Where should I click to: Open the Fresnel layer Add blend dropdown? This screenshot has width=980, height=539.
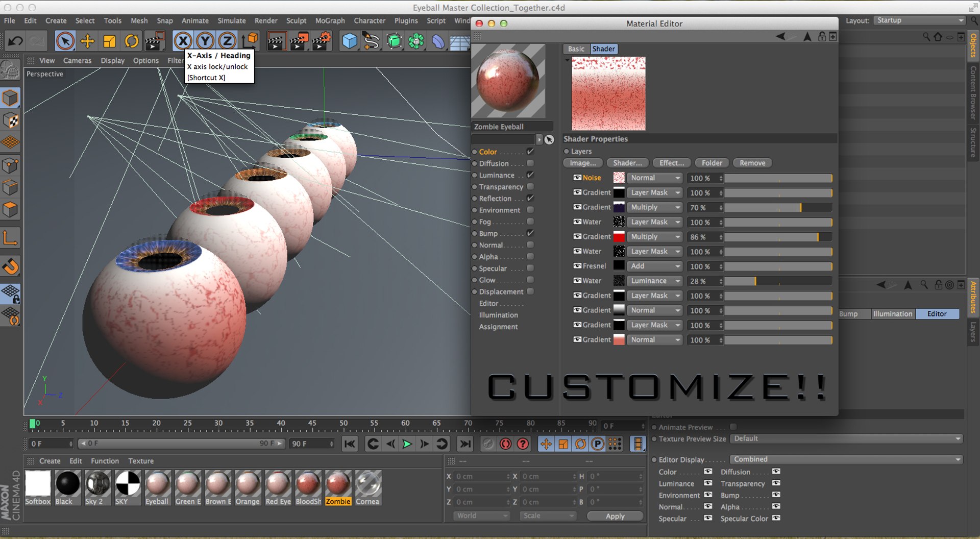pos(655,266)
